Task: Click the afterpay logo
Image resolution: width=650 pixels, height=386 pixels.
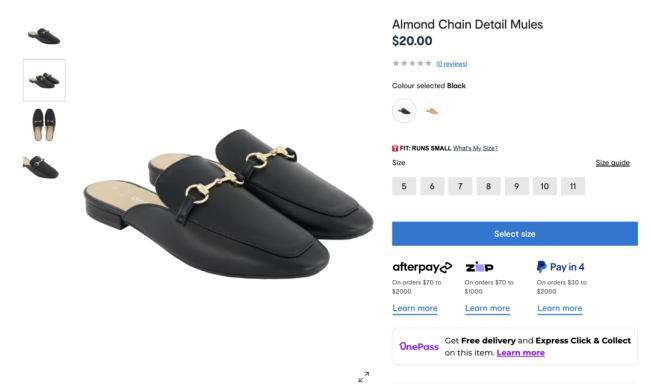Action: click(422, 267)
